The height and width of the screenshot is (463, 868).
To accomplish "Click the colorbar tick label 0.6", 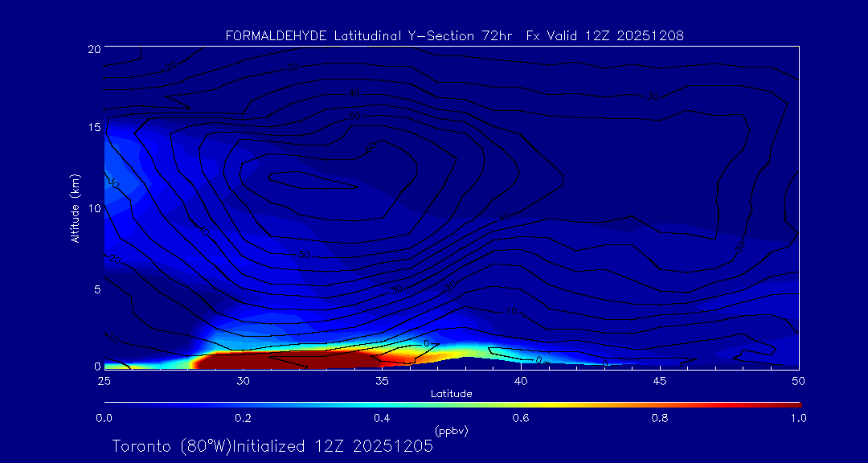I will [x=521, y=418].
